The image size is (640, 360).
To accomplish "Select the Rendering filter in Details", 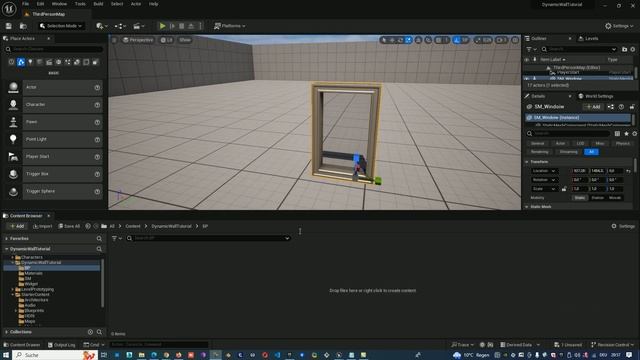I will tap(539, 152).
